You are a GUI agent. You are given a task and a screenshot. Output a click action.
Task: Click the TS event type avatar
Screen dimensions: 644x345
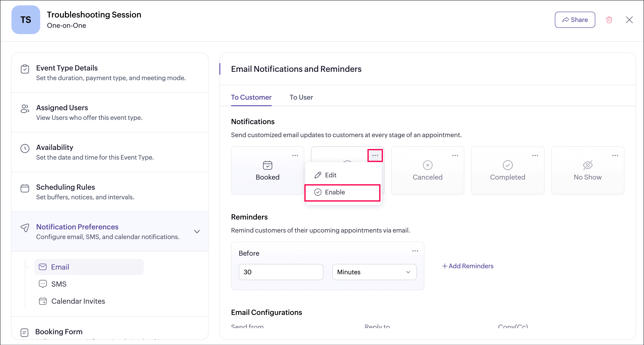[26, 20]
